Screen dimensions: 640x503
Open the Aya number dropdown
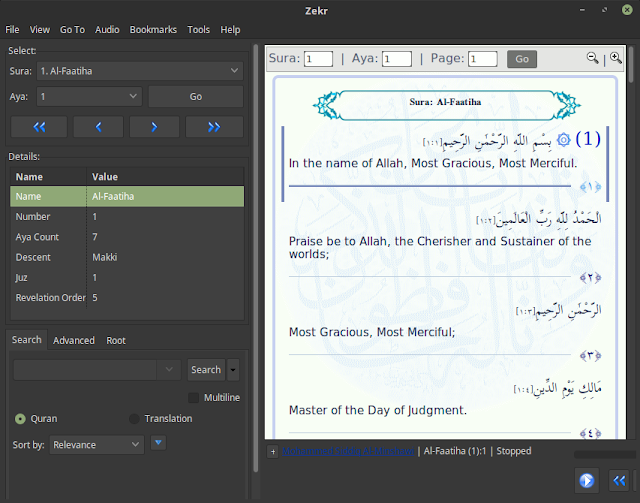click(x=89, y=97)
